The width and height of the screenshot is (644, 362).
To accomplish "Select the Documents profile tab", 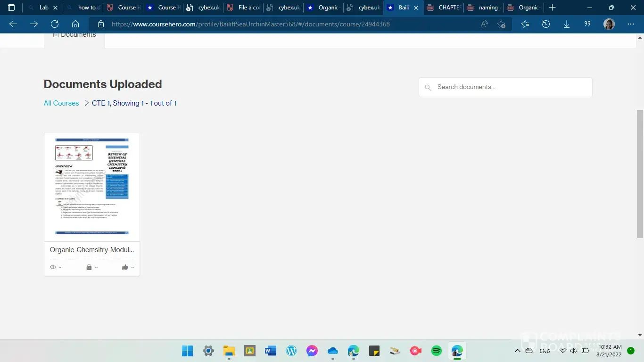I will coord(74,36).
